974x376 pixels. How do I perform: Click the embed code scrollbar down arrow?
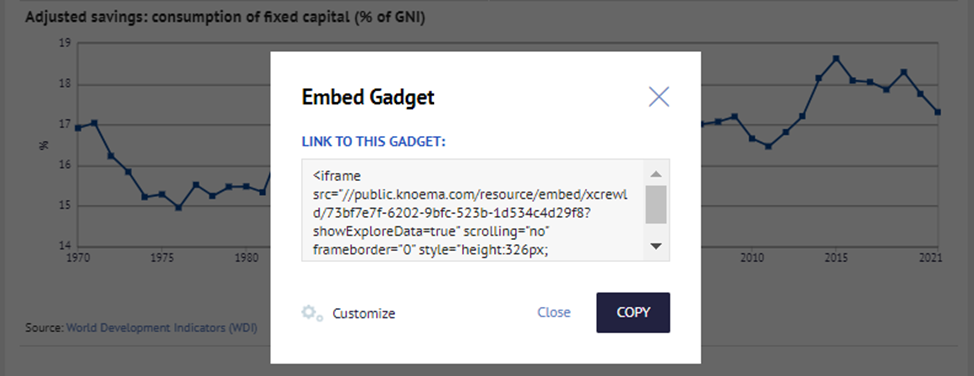[656, 246]
